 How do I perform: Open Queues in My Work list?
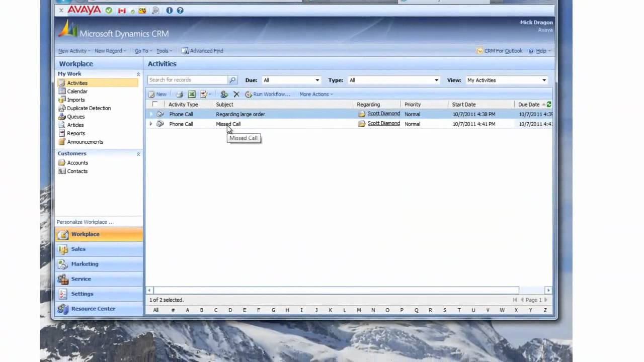pos(75,117)
